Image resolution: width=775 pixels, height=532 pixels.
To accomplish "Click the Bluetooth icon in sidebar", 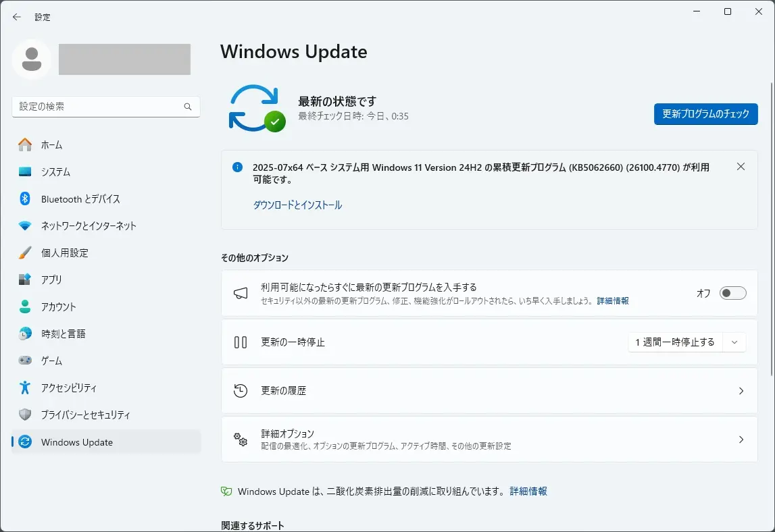I will coord(25,198).
